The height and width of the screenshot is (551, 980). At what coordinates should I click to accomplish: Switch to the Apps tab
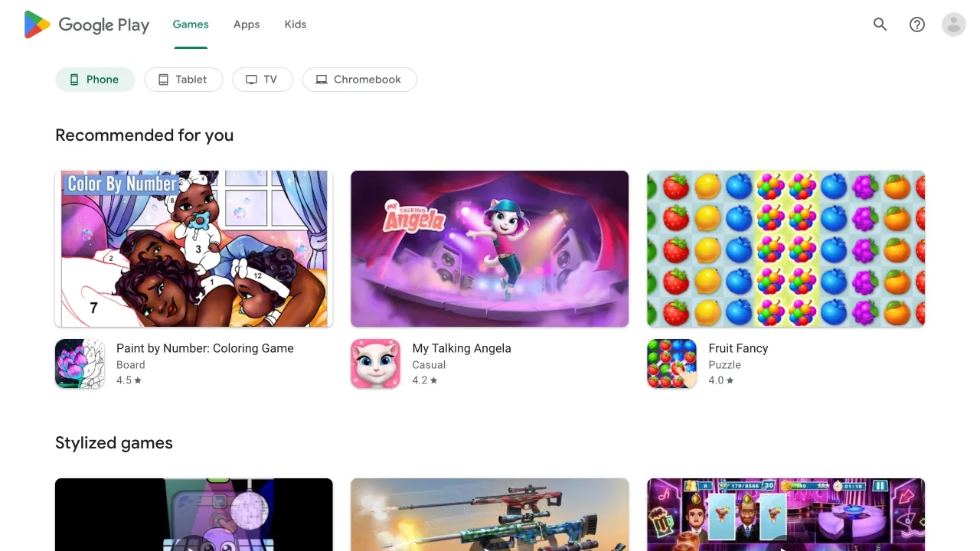coord(247,24)
